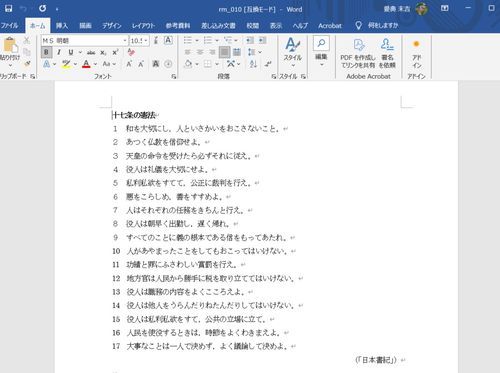This screenshot has width=500, height=373.
Task: Open the Insert ribbon tab
Action: coord(62,26)
